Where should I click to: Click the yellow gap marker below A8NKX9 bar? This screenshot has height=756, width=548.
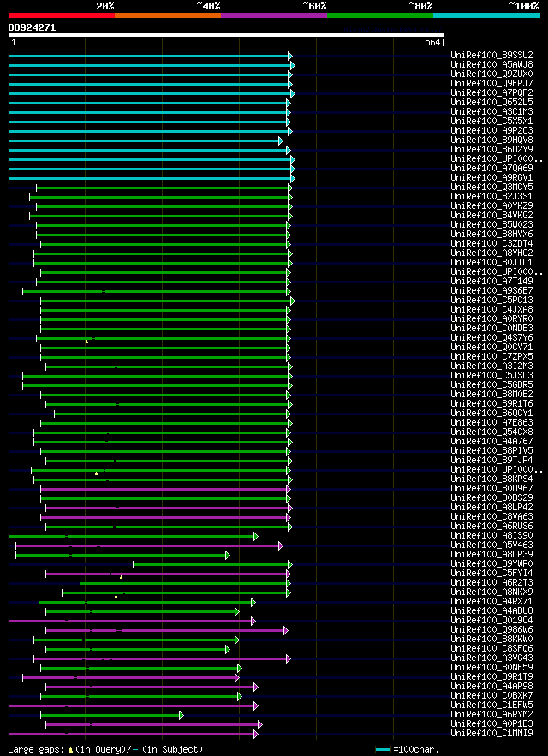tap(116, 596)
